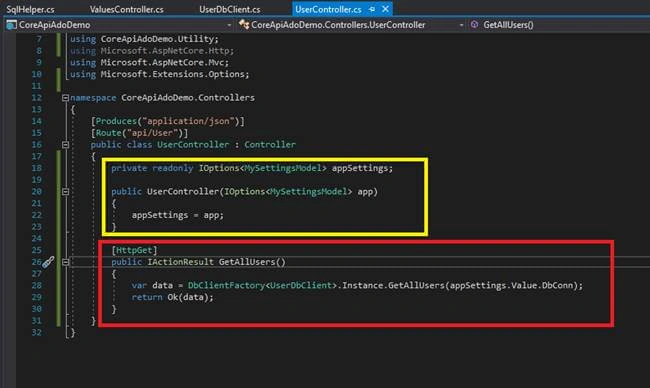Click the method cube icon beside GetAllUsers()

[x=475, y=24]
